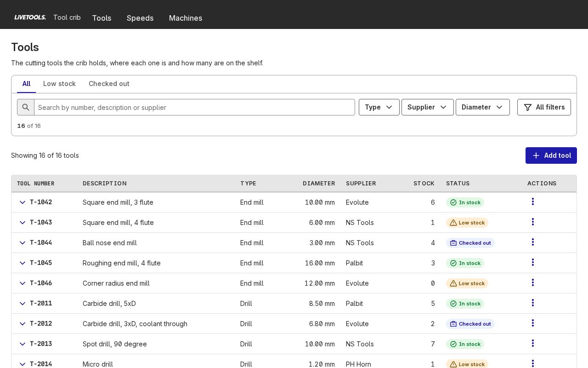Viewport: 588px width, 368px height.
Task: Expand row T-1042 details
Action: (x=23, y=202)
